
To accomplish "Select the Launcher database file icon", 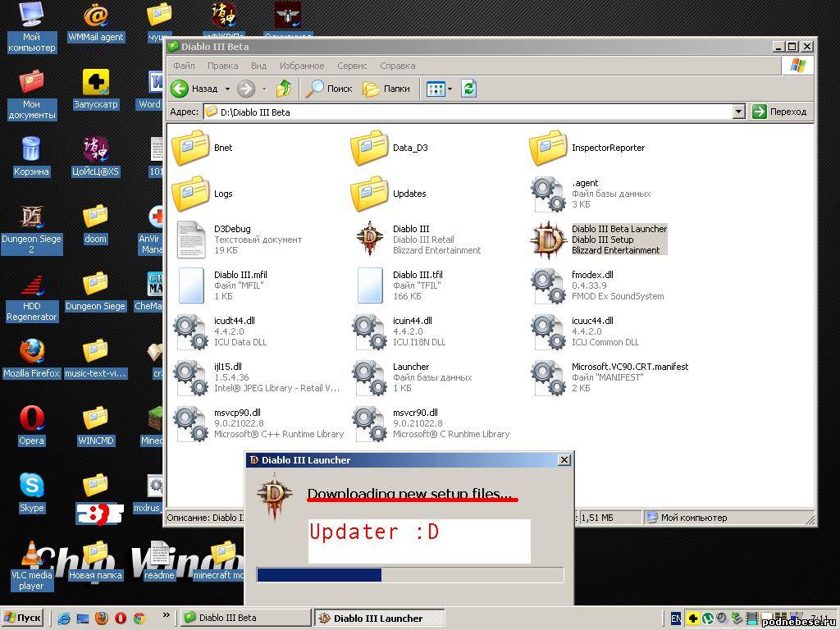I will (x=370, y=378).
